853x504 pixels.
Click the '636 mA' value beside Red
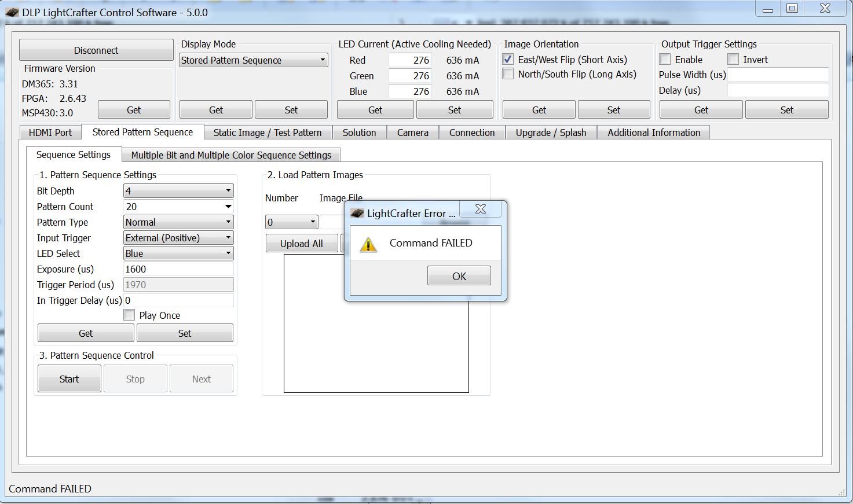point(463,60)
